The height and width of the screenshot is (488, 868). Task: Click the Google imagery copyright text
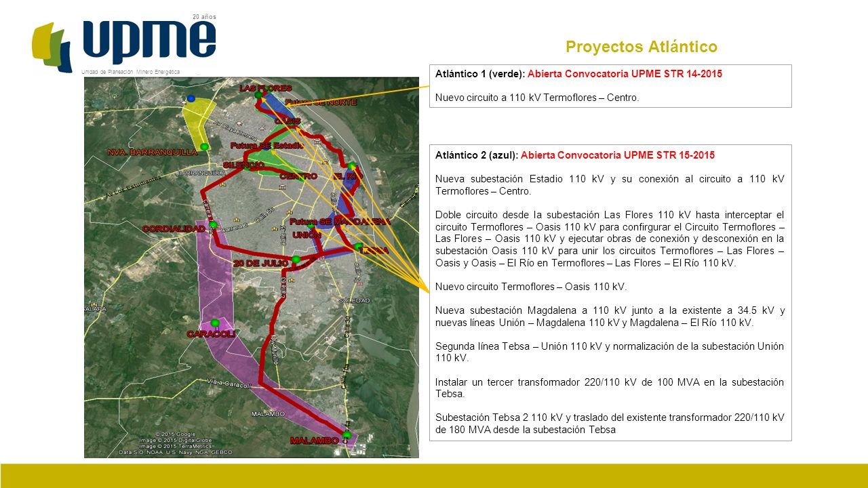(176, 434)
